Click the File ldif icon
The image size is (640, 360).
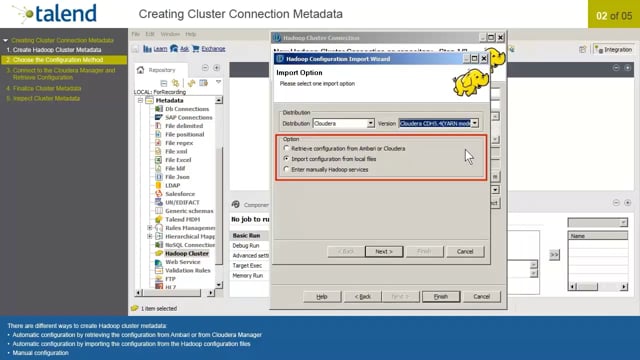coord(158,168)
